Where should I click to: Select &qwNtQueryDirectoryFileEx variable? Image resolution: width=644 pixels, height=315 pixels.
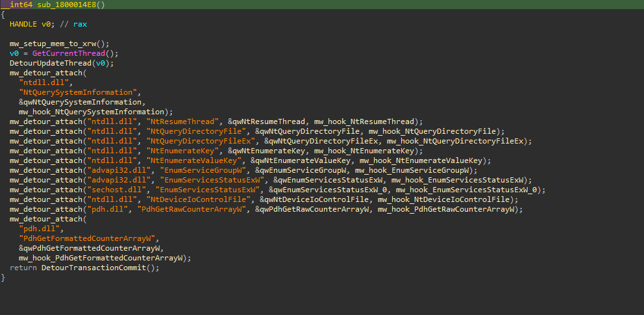coord(321,142)
